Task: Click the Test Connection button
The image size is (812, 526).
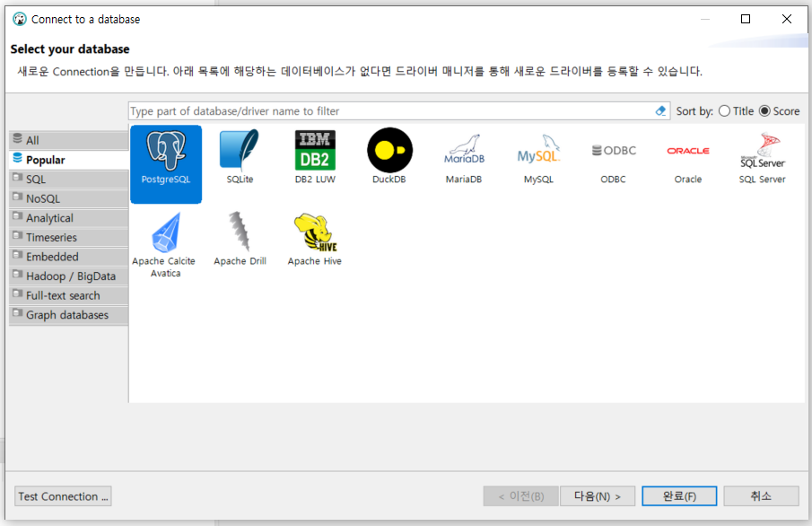Action: click(x=63, y=496)
